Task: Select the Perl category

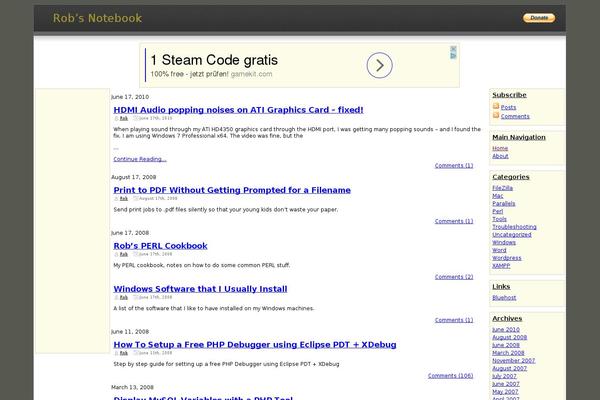Action: pyautogui.click(x=497, y=211)
